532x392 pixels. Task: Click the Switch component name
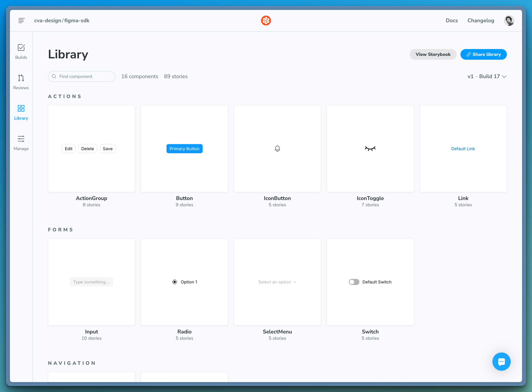tap(370, 332)
